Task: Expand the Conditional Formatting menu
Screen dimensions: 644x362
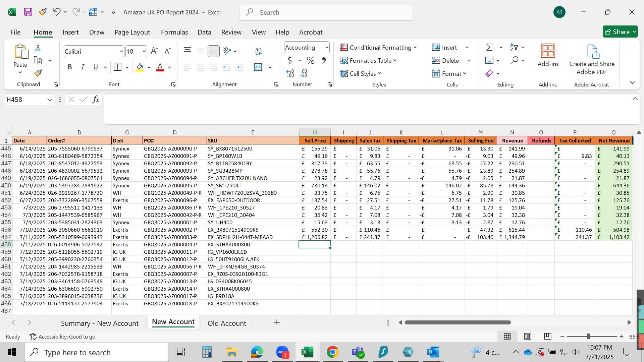Action: point(378,48)
